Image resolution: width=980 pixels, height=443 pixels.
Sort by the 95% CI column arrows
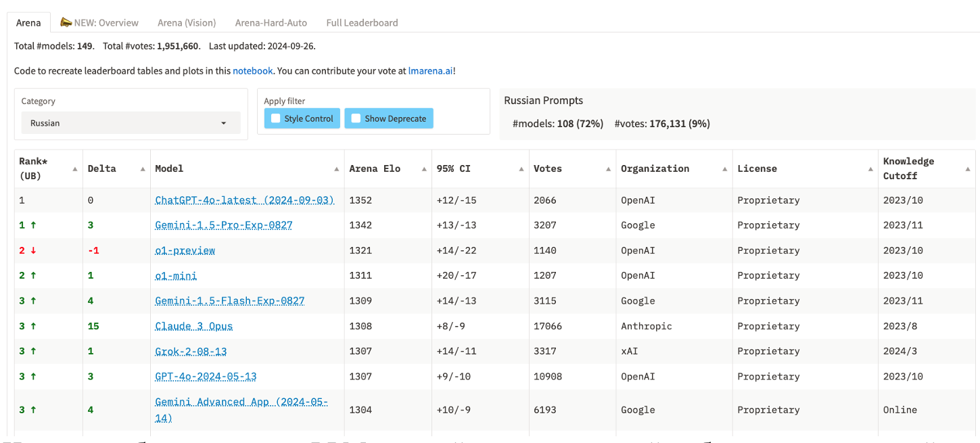pyautogui.click(x=521, y=169)
